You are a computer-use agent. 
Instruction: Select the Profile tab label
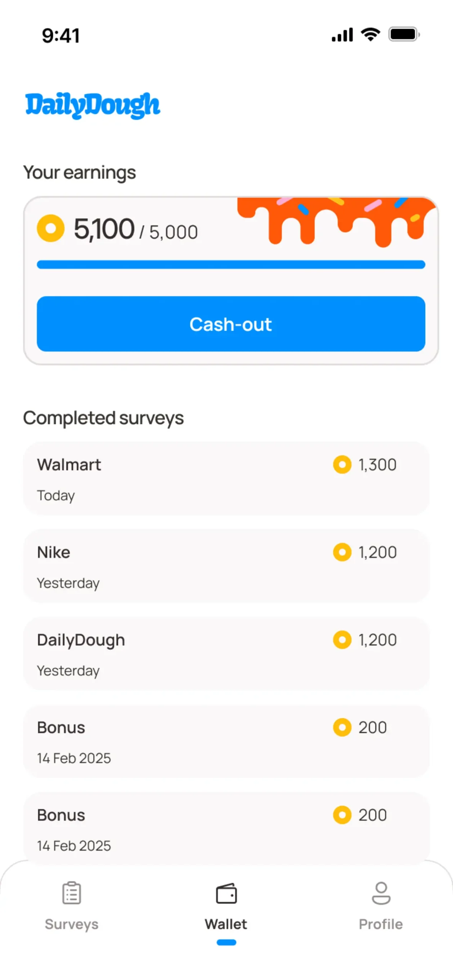point(381,924)
